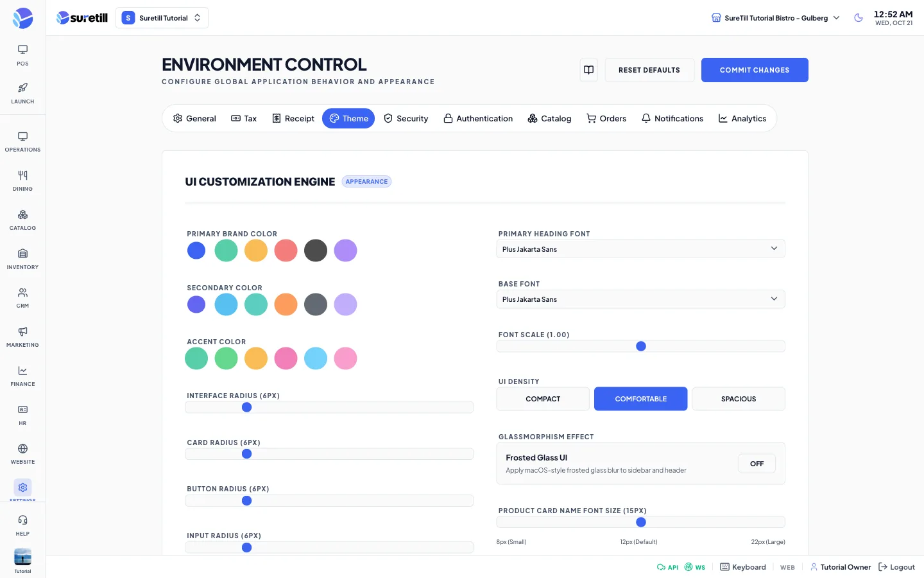Switch to the Receipt tab
The image size is (924, 578).
coord(293,118)
